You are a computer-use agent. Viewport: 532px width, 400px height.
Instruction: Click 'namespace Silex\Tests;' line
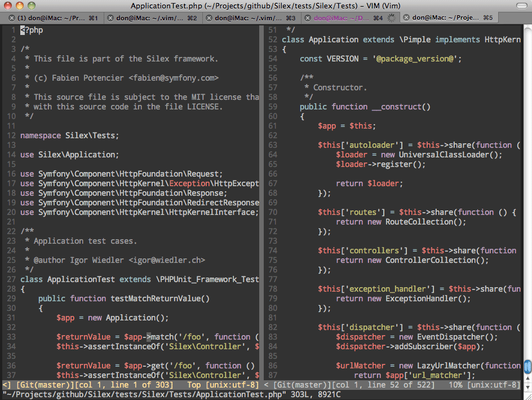[69, 136]
